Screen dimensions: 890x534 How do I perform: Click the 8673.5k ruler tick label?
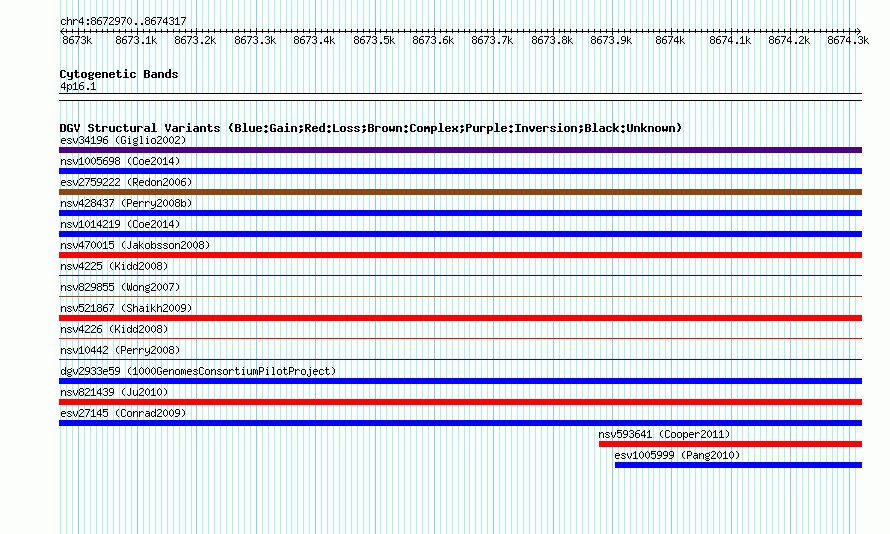tap(374, 40)
